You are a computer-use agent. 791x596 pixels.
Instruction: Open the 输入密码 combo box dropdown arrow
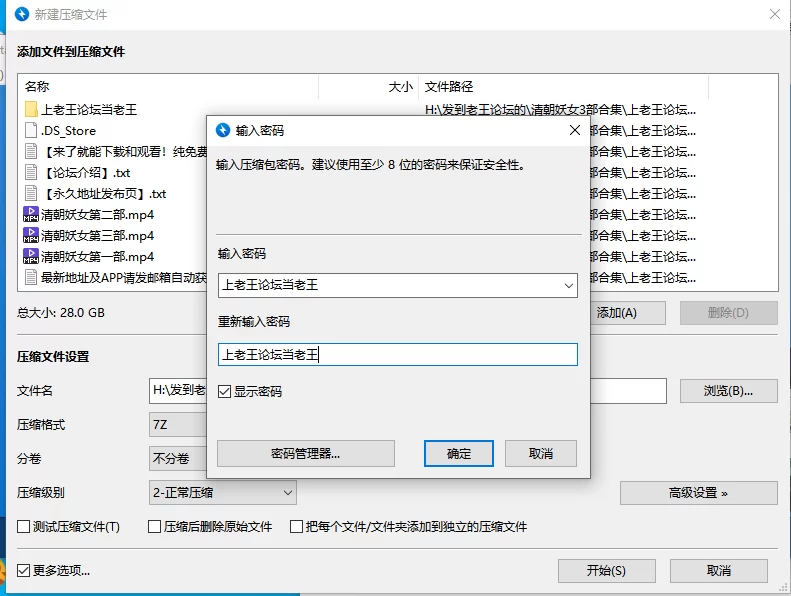point(569,286)
